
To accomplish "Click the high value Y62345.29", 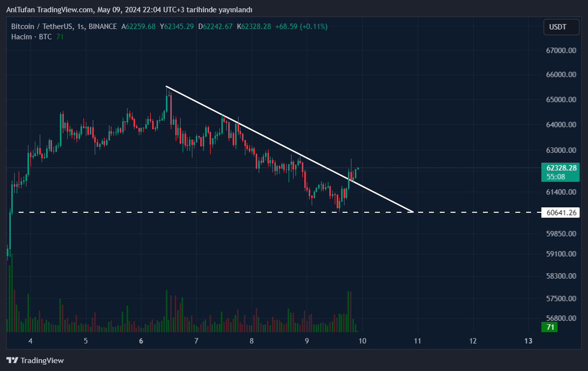I will click(x=177, y=26).
